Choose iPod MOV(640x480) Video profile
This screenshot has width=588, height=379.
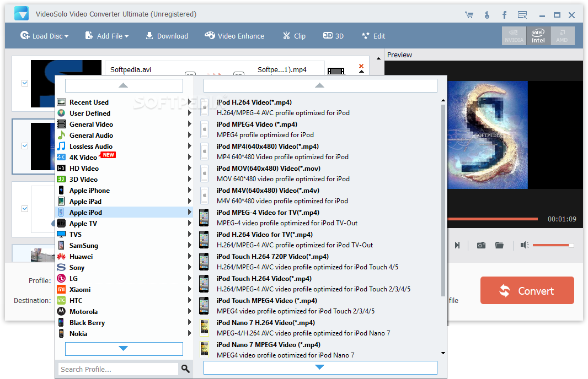tap(320, 174)
